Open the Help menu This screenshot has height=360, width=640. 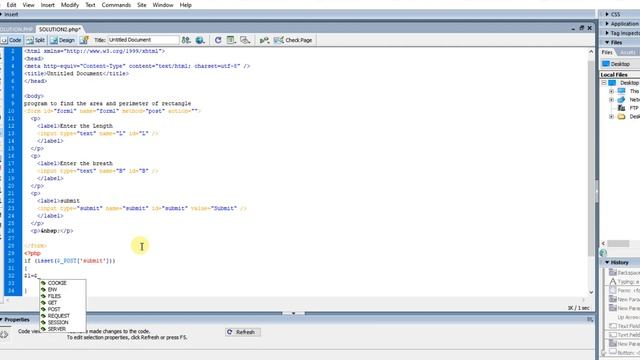[186, 5]
